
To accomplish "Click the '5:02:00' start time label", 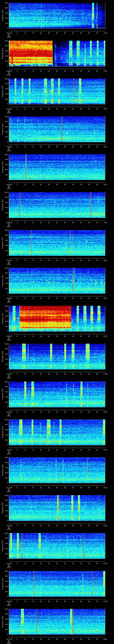I will pyautogui.click(x=9, y=71).
